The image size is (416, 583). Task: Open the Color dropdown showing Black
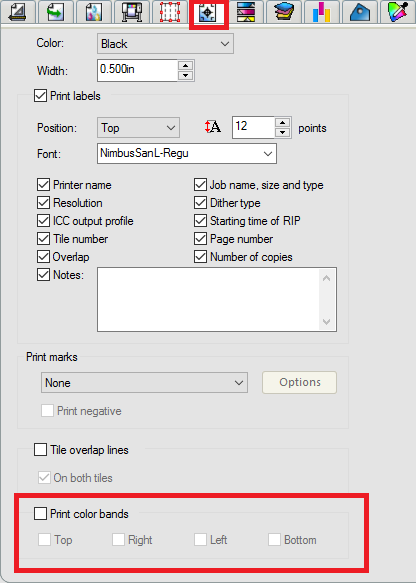tap(165, 44)
